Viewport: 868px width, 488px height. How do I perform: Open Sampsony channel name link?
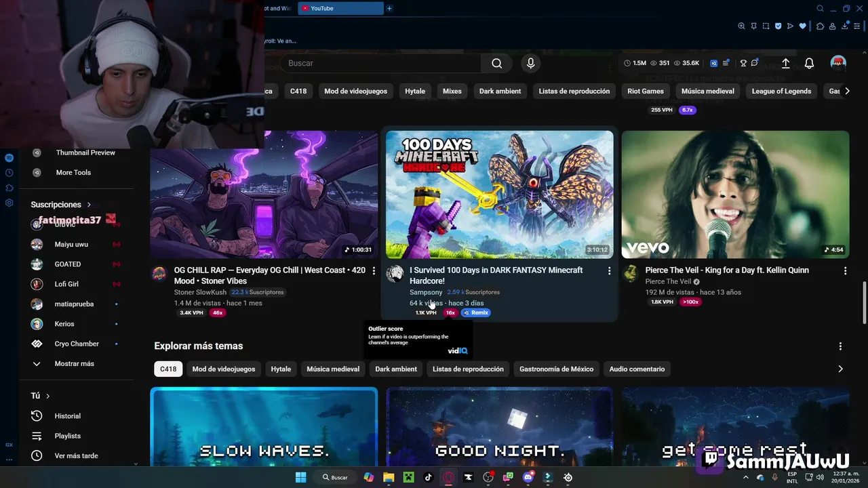(x=426, y=292)
